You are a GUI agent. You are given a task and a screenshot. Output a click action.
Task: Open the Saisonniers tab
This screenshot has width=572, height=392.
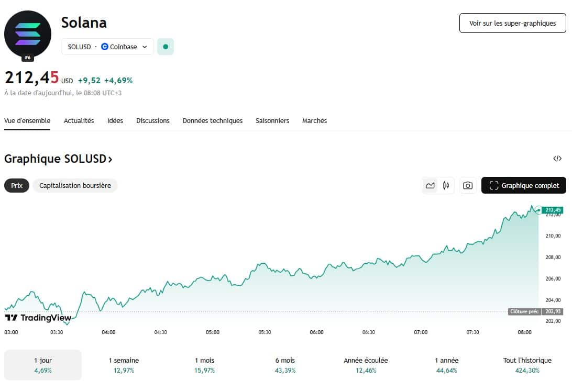click(x=272, y=121)
